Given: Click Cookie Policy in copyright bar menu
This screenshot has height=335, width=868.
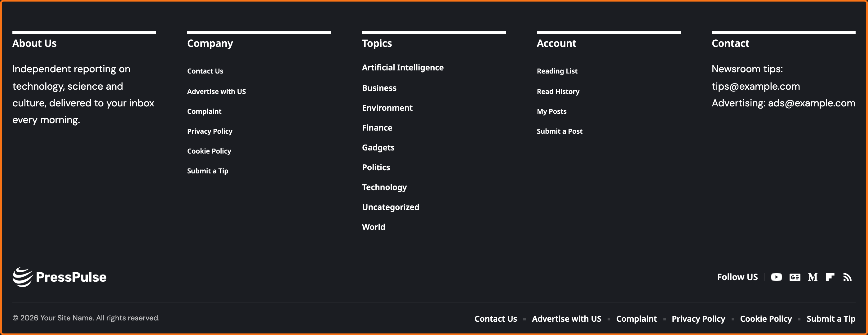Looking at the screenshot, I should tap(766, 319).
